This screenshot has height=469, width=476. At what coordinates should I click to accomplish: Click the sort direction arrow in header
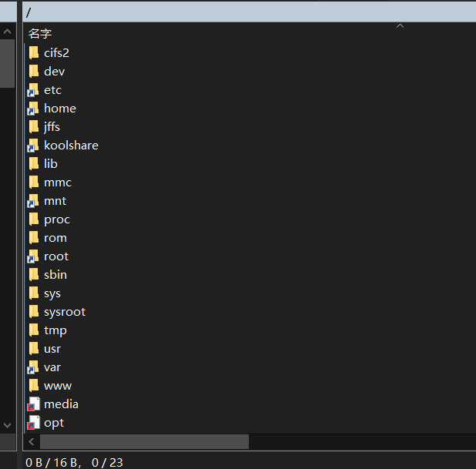point(400,26)
